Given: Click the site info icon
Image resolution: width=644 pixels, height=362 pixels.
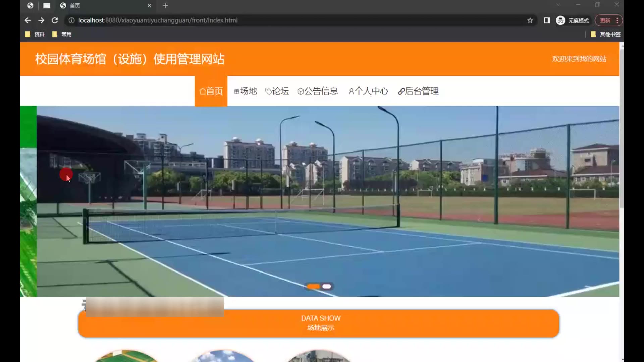Looking at the screenshot, I should pyautogui.click(x=71, y=20).
